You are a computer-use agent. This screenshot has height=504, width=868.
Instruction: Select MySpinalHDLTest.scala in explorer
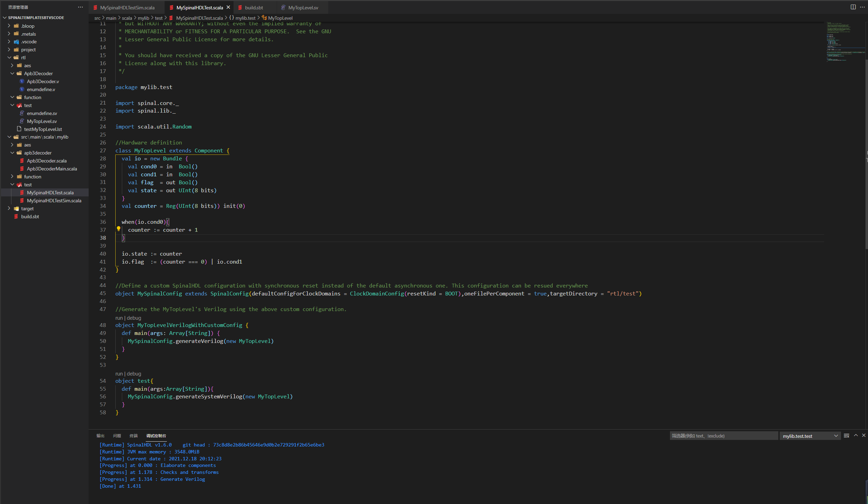click(50, 193)
